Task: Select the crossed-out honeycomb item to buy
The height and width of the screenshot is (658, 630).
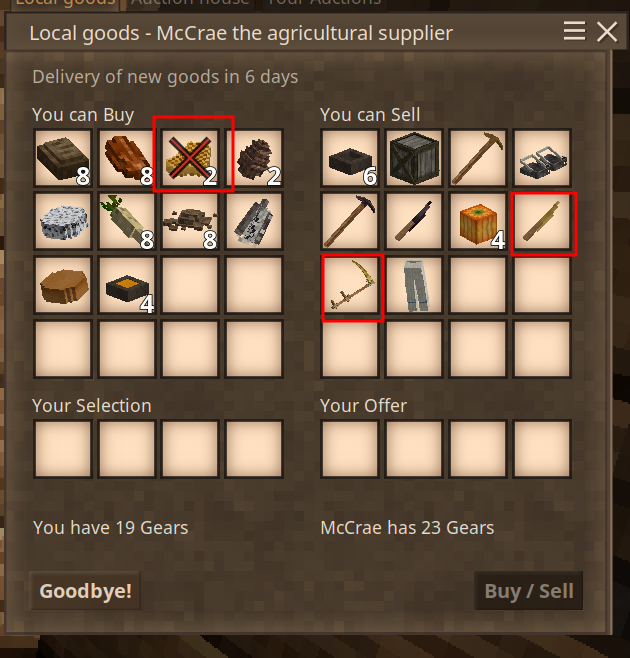Action: pos(190,158)
